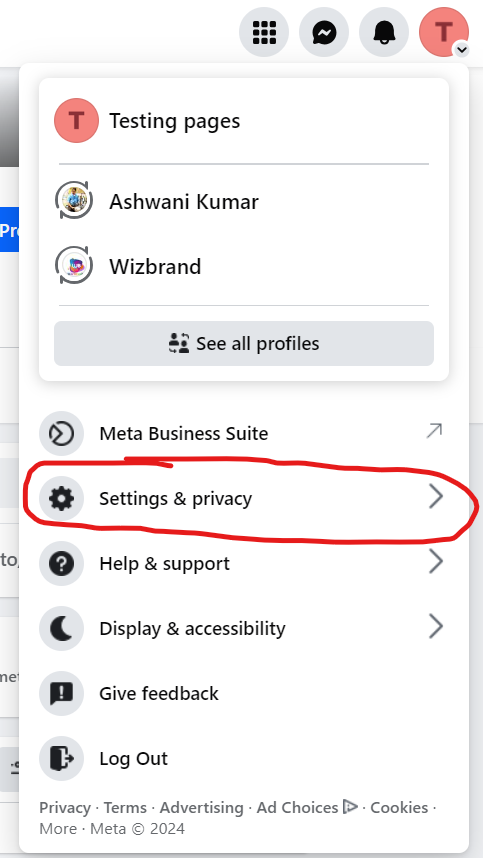483x858 pixels.
Task: Open the Privacy footer link
Action: (65, 808)
